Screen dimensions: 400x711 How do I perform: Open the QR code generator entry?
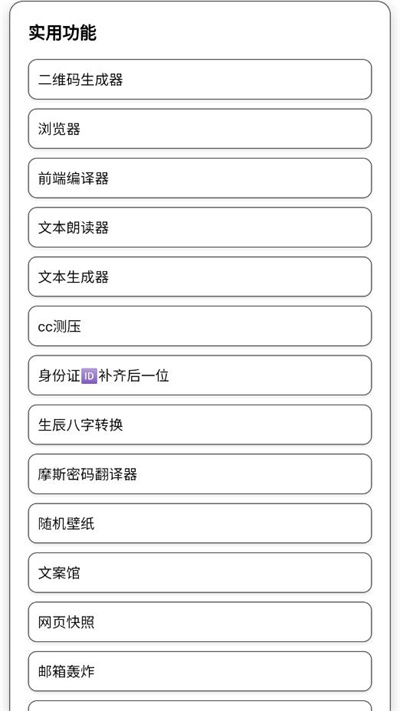[200, 79]
